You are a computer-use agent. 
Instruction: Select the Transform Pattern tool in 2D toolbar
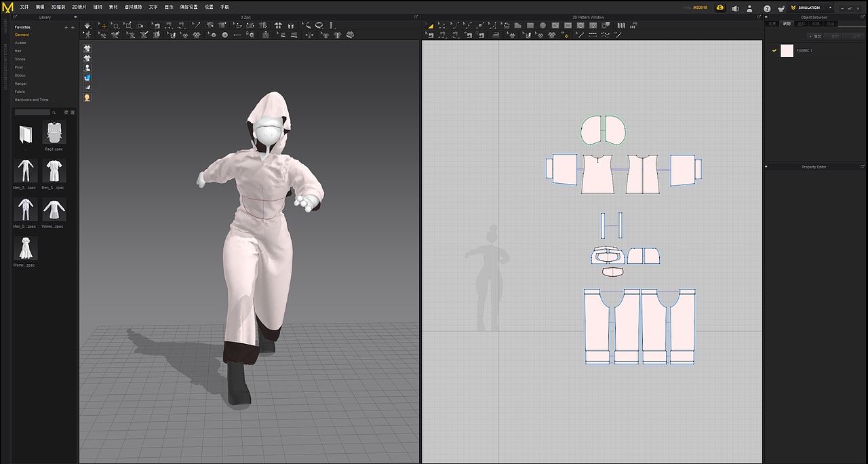429,25
